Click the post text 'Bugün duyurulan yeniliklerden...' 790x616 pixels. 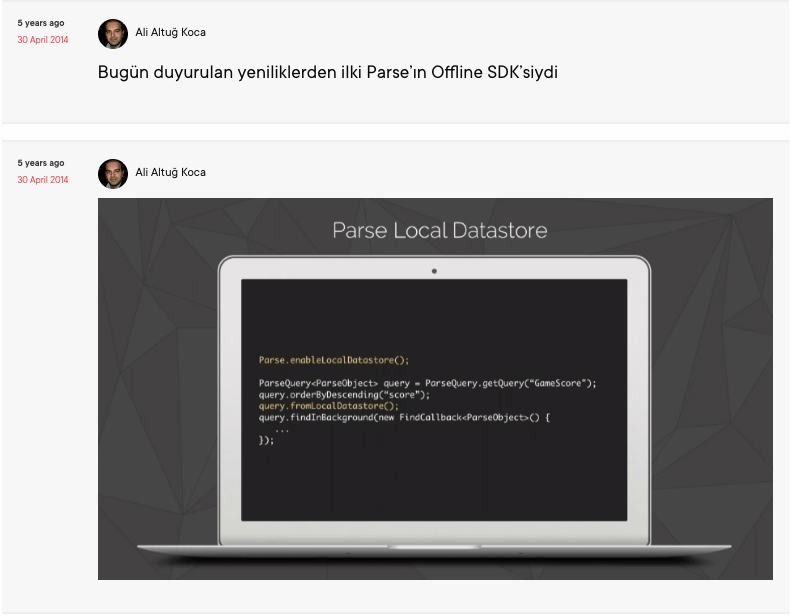(x=327, y=73)
